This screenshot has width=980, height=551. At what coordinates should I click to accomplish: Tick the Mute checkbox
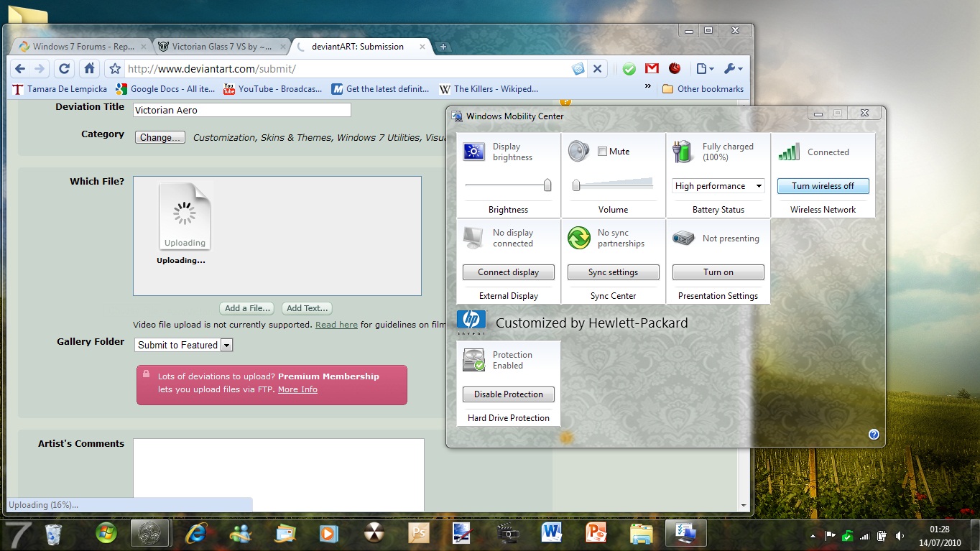coord(603,152)
